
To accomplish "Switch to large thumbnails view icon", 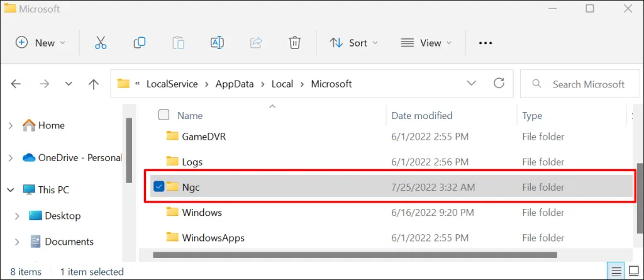I will pos(633,272).
